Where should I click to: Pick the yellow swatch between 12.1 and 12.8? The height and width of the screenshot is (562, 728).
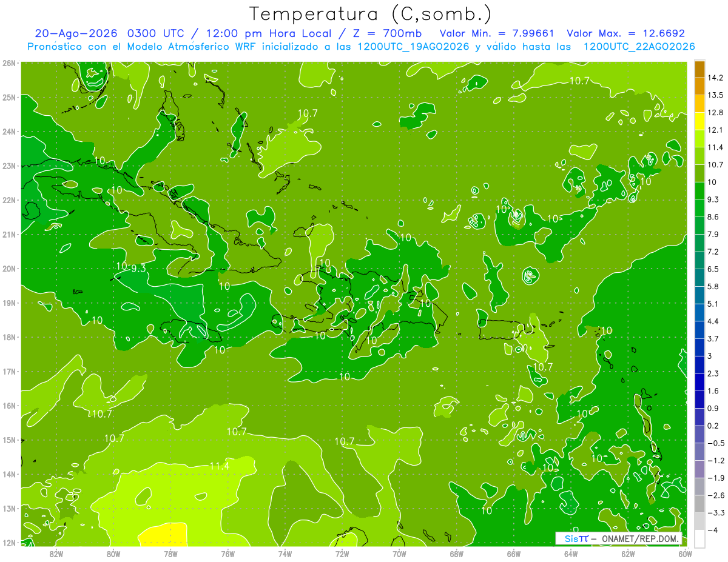pos(699,121)
